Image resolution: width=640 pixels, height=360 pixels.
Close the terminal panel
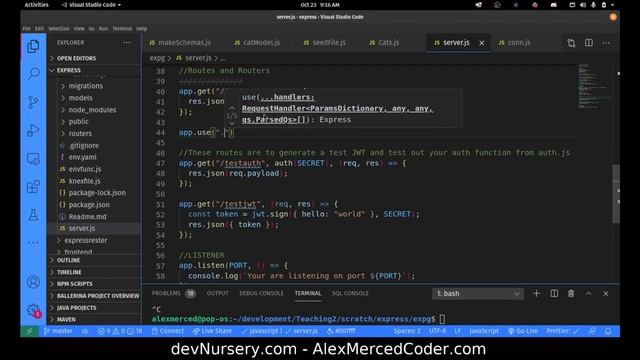click(x=606, y=293)
